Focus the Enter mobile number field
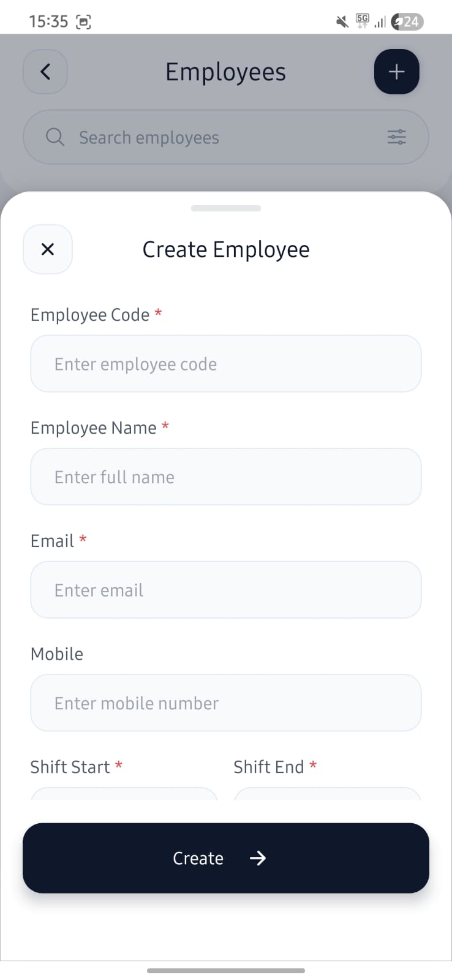This screenshot has height=980, width=452. pos(225,703)
